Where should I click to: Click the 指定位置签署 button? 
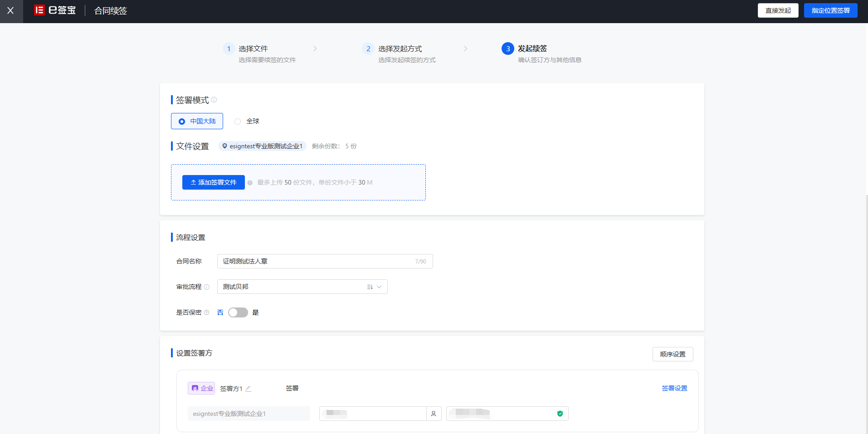click(830, 10)
